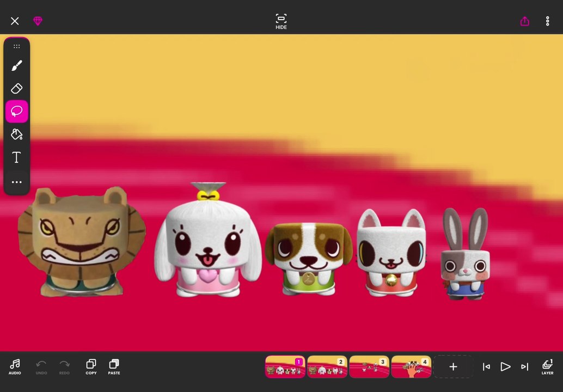Select the Text tool
The image size is (563, 392).
click(x=16, y=157)
